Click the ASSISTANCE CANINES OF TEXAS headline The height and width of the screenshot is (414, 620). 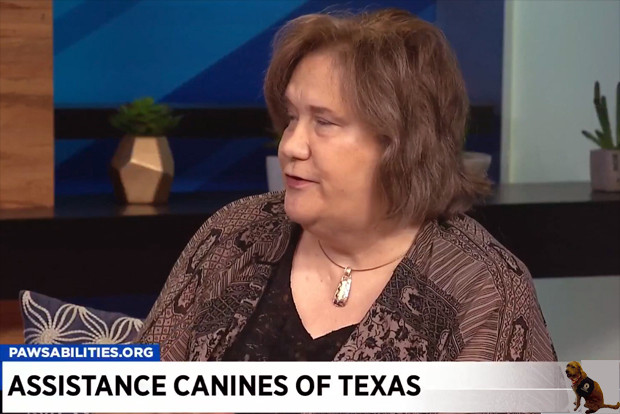214,386
